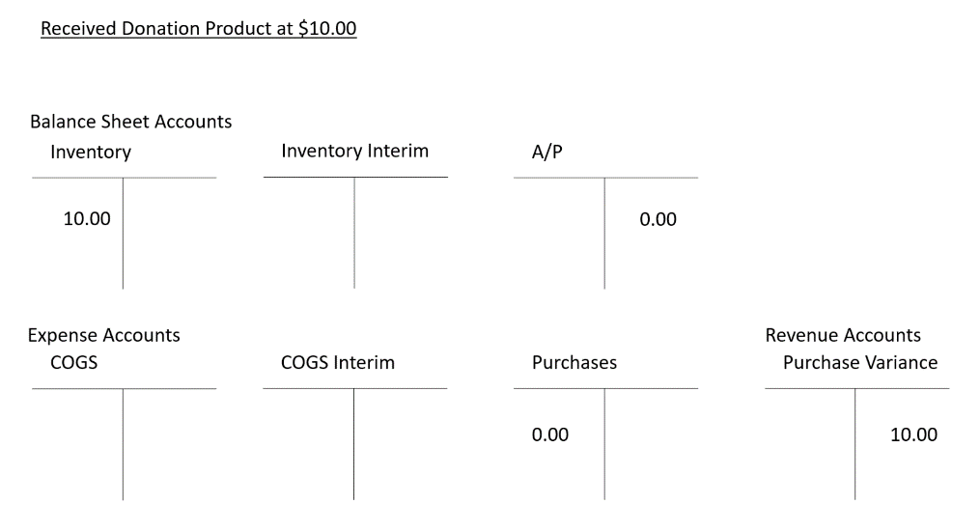Select the COGS account label
Image resolution: width=980 pixels, height=532 pixels.
73,363
